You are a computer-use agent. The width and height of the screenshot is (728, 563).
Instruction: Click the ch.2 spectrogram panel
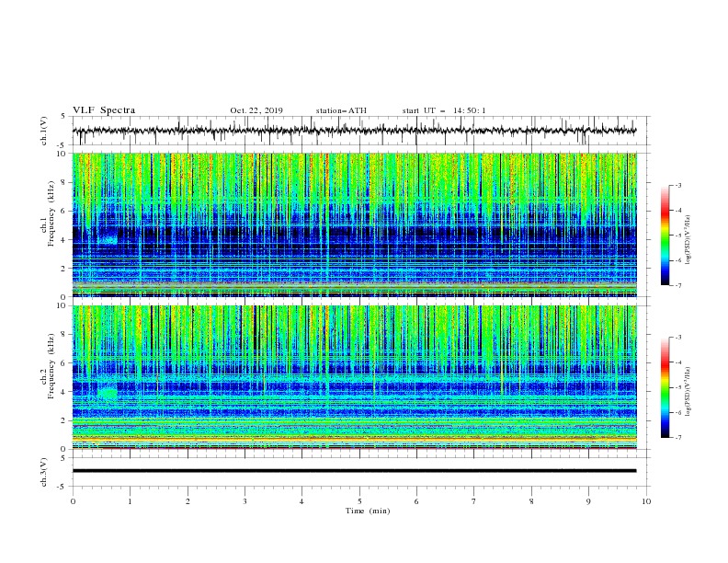tap(355, 377)
